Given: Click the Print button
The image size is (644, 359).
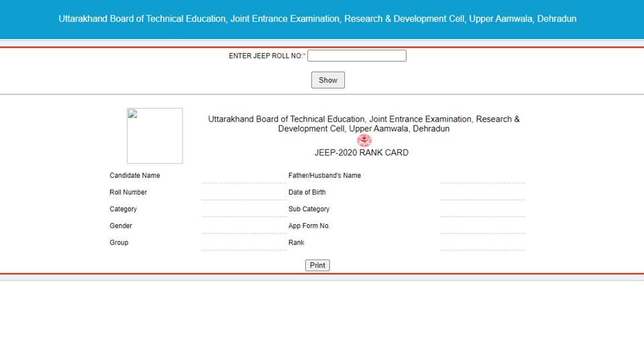Looking at the screenshot, I should 317,265.
